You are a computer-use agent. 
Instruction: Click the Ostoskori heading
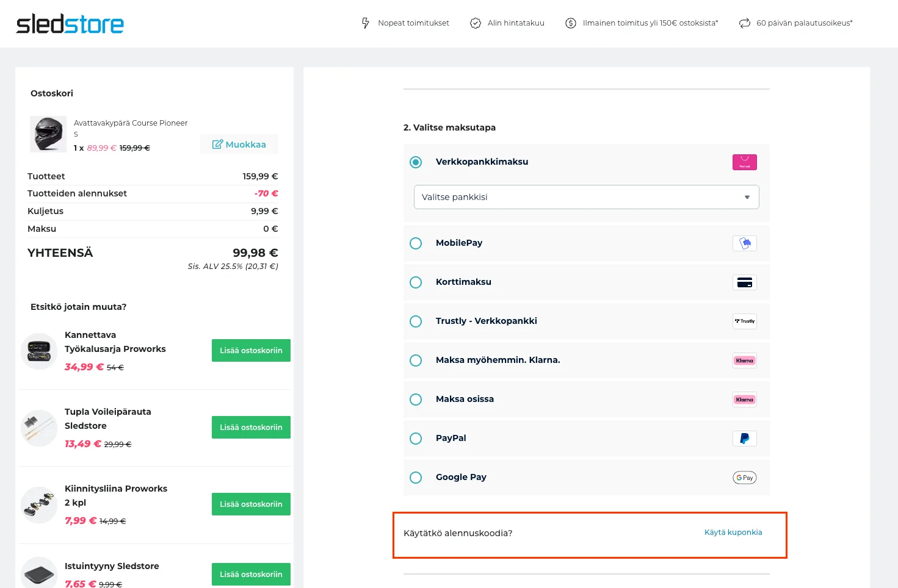52,93
